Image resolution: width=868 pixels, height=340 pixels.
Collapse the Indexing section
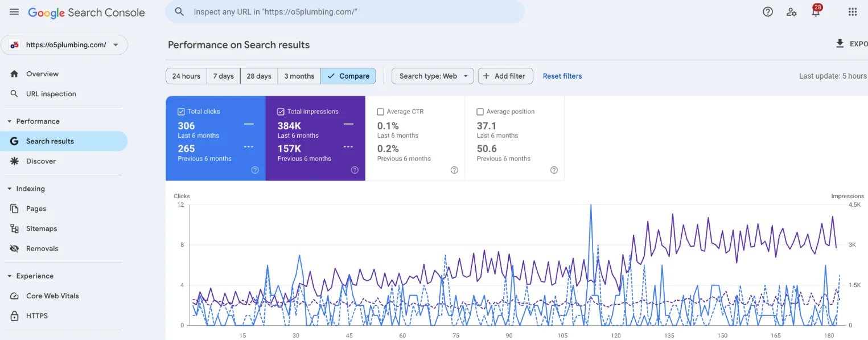[10, 189]
